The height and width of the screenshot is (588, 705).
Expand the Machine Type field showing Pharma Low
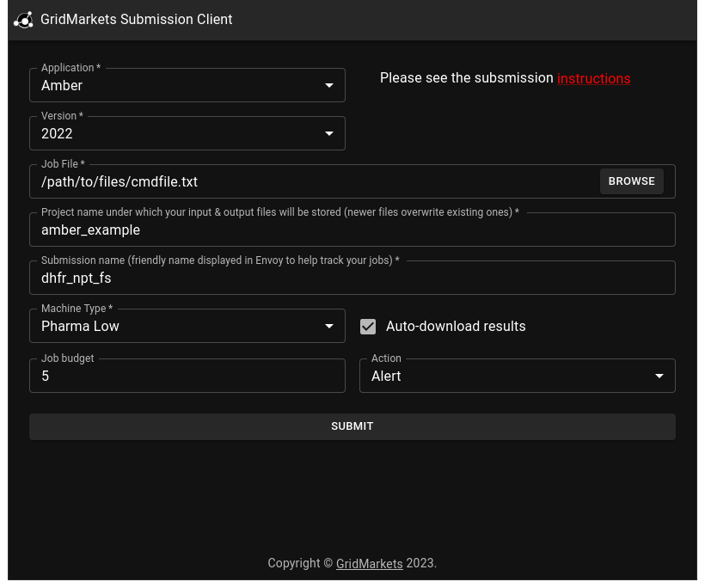point(172,327)
